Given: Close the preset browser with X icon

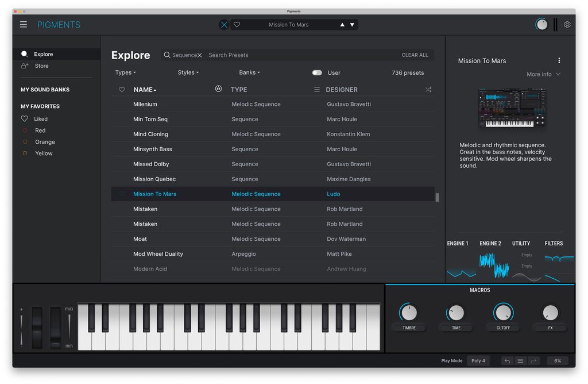Looking at the screenshot, I should pos(224,25).
